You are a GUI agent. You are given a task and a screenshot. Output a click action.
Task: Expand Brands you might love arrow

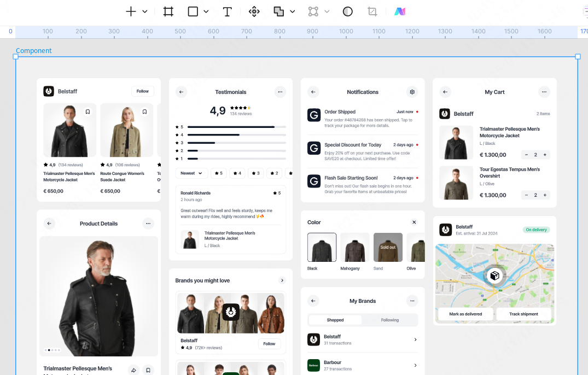tap(282, 280)
